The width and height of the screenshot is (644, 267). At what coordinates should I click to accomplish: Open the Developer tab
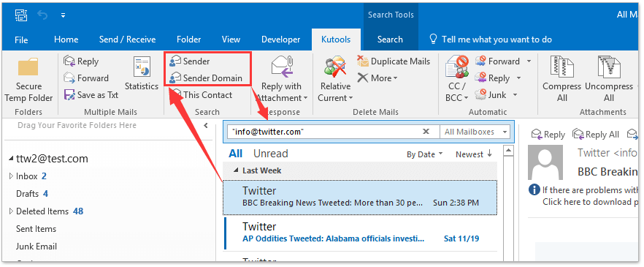(281, 40)
